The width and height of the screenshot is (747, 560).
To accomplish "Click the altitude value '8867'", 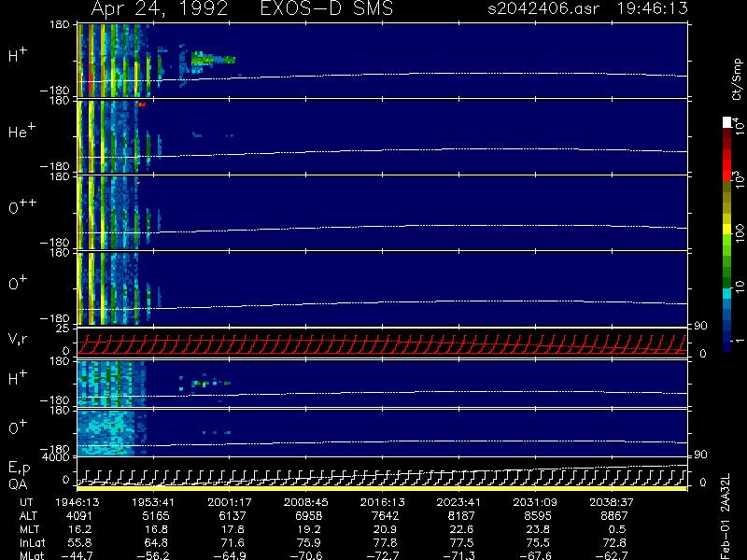I will pyautogui.click(x=614, y=516).
